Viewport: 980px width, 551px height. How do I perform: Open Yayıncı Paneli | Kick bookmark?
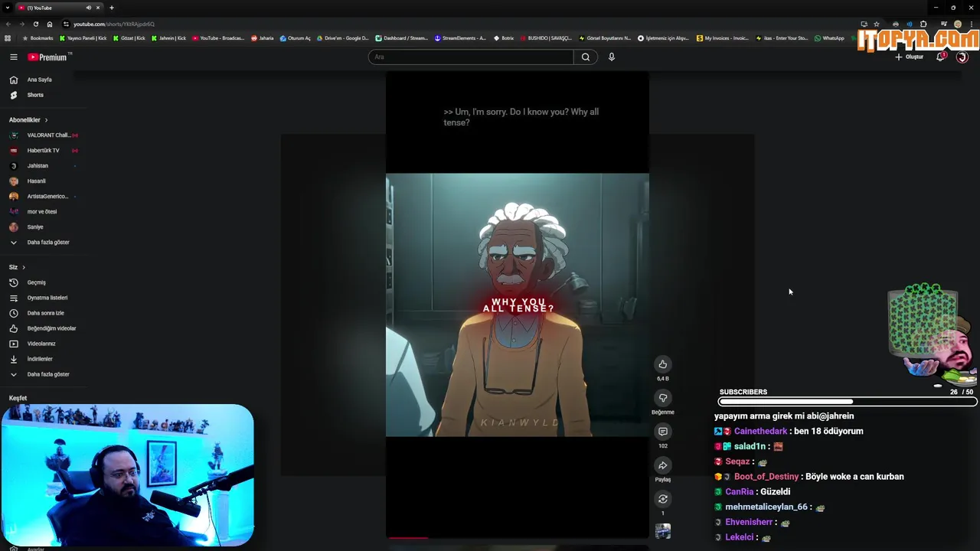(x=83, y=38)
